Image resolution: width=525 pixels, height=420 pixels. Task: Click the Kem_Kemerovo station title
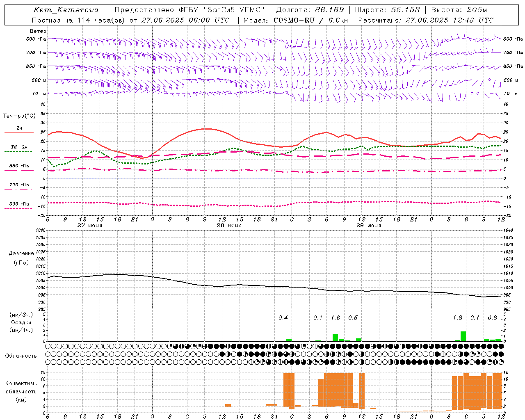pyautogui.click(x=66, y=10)
